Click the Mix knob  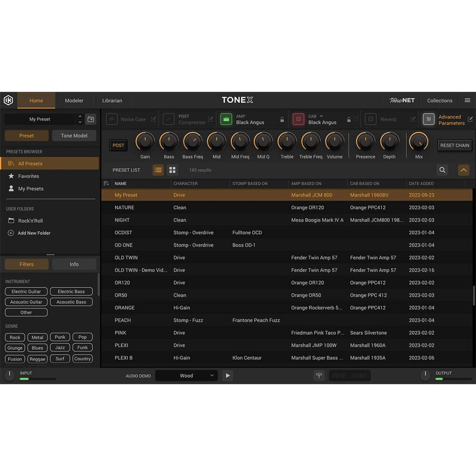[x=419, y=142]
